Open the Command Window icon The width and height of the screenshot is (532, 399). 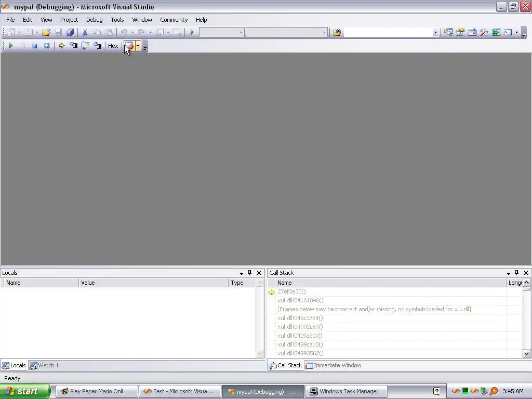coord(508,32)
